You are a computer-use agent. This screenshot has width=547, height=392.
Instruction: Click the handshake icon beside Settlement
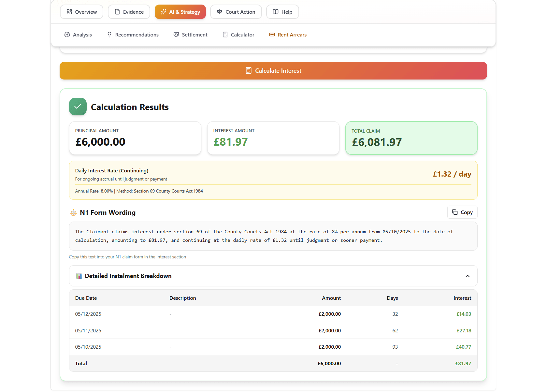(176, 35)
